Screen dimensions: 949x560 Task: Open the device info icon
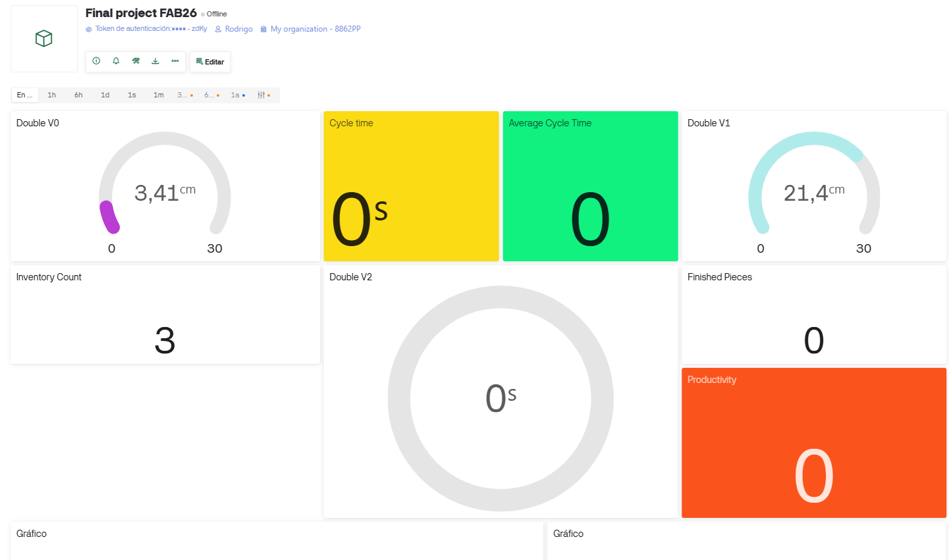96,61
